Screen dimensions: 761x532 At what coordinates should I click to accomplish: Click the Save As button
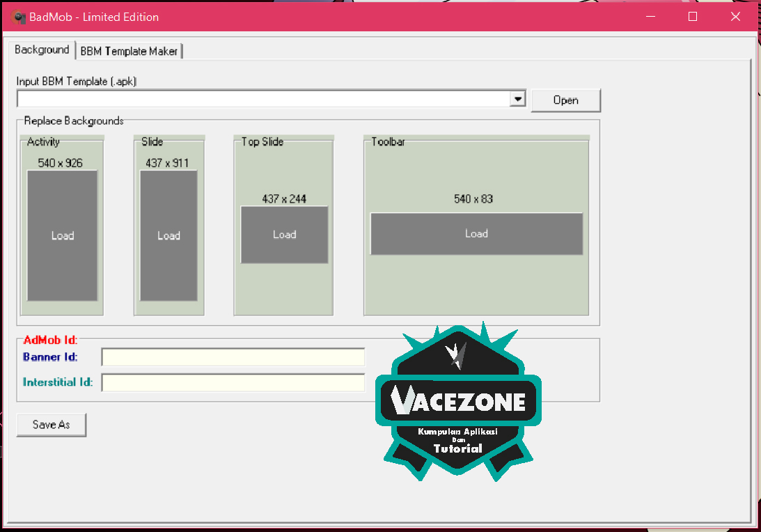tap(52, 425)
